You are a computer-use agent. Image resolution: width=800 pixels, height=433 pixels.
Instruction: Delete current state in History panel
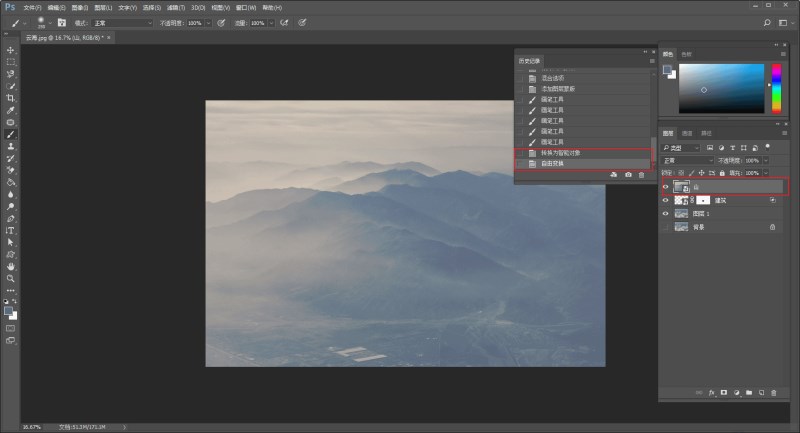(x=641, y=175)
